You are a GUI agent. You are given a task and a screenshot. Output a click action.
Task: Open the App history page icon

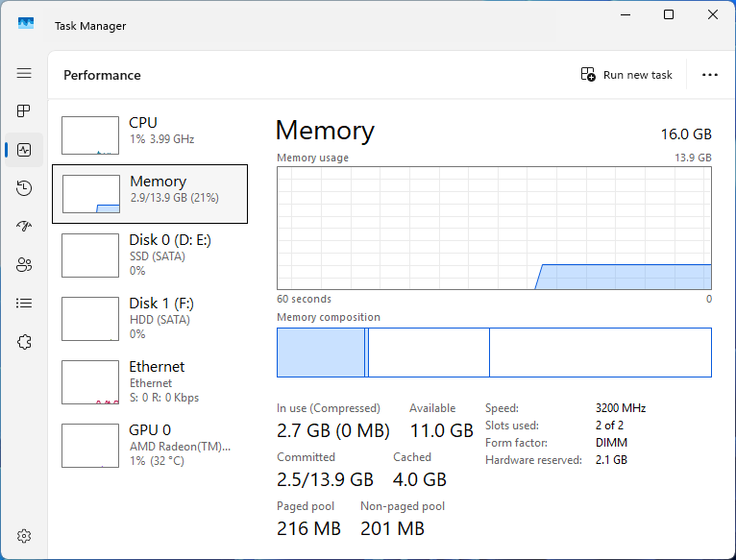click(24, 188)
